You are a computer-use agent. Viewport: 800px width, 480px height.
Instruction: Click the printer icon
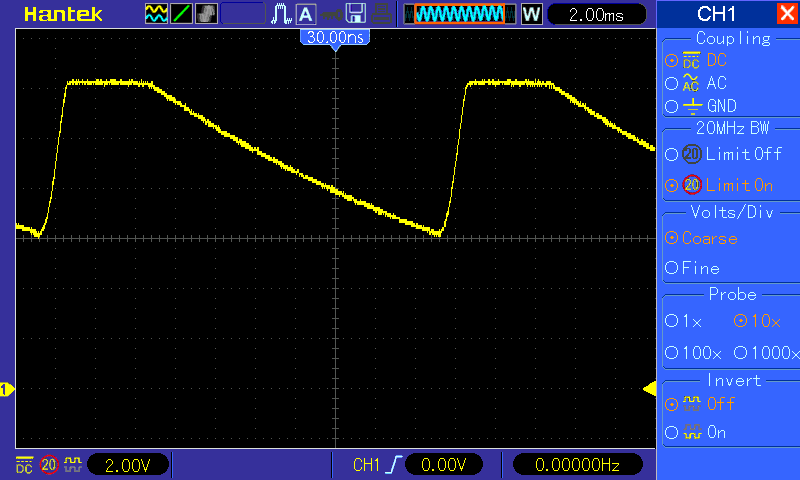tap(381, 14)
